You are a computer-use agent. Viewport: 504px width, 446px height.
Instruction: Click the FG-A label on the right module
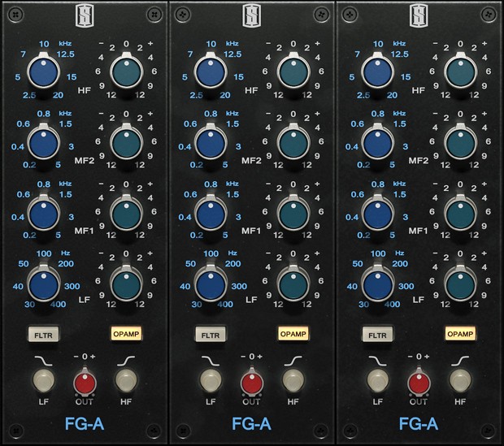pos(419,423)
